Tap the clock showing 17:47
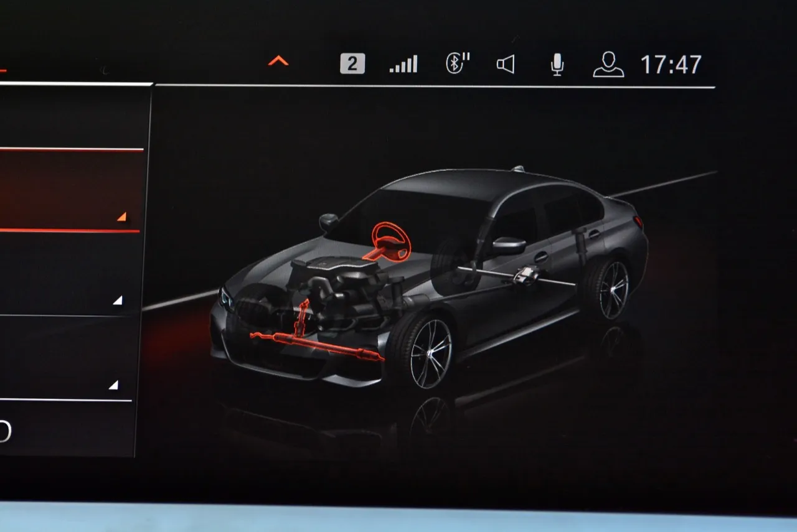Screen dimensions: 797x532 (x=671, y=65)
